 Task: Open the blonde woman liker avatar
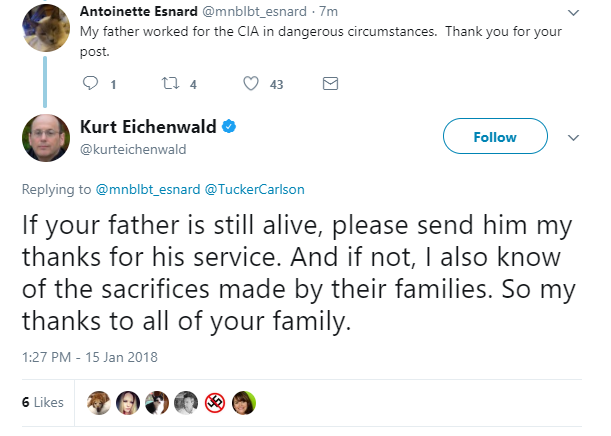[128, 402]
